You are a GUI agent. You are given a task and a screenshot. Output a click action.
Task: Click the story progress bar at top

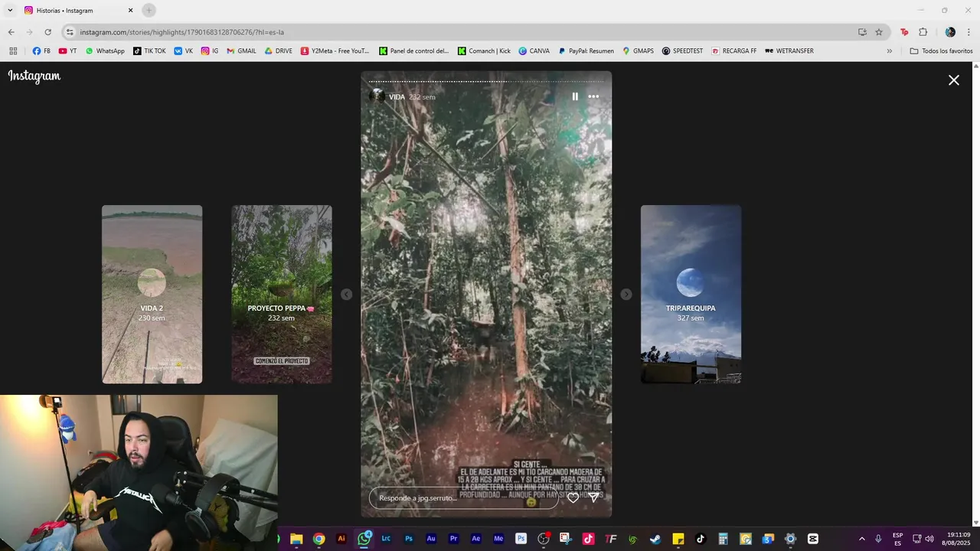[486, 81]
